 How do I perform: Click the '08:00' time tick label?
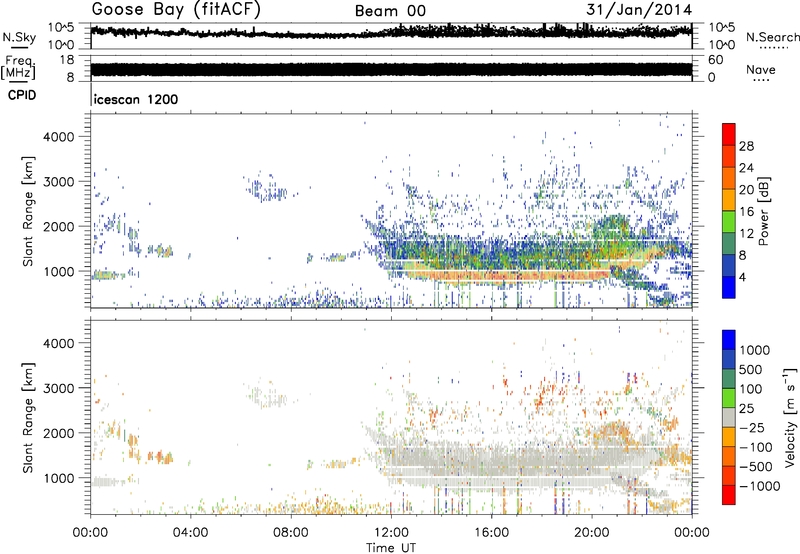pos(291,533)
